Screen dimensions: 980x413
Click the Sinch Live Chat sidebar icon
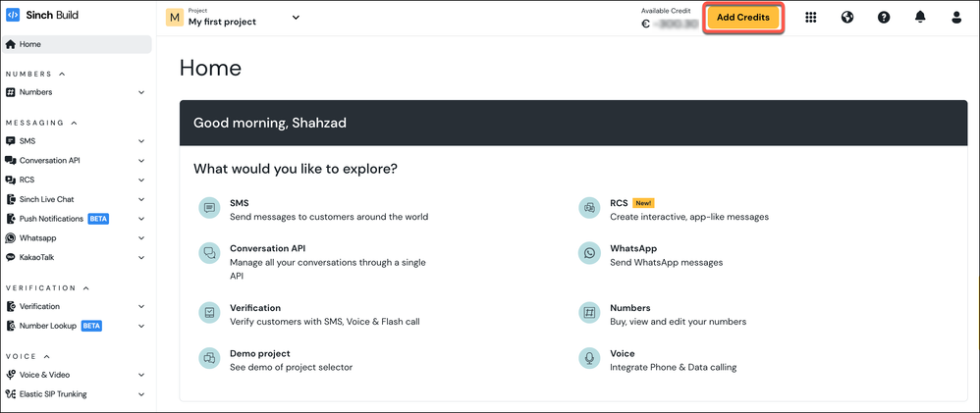(x=10, y=199)
